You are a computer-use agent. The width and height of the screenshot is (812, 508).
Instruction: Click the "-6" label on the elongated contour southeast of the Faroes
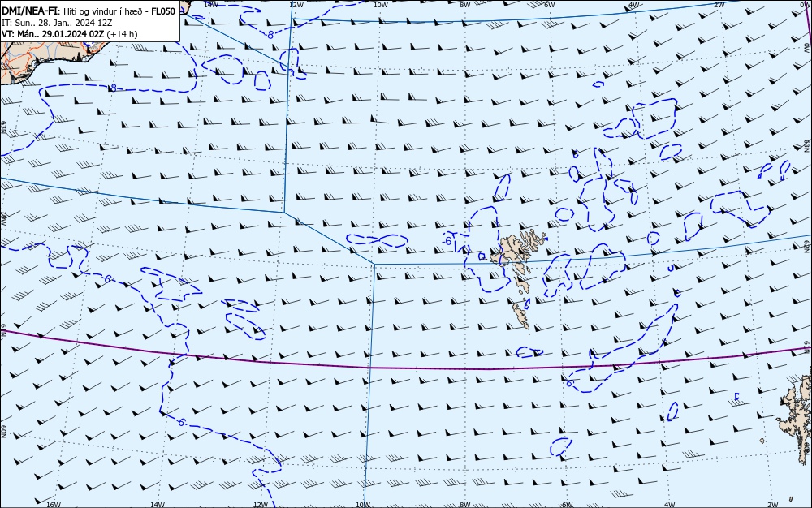tap(568, 383)
